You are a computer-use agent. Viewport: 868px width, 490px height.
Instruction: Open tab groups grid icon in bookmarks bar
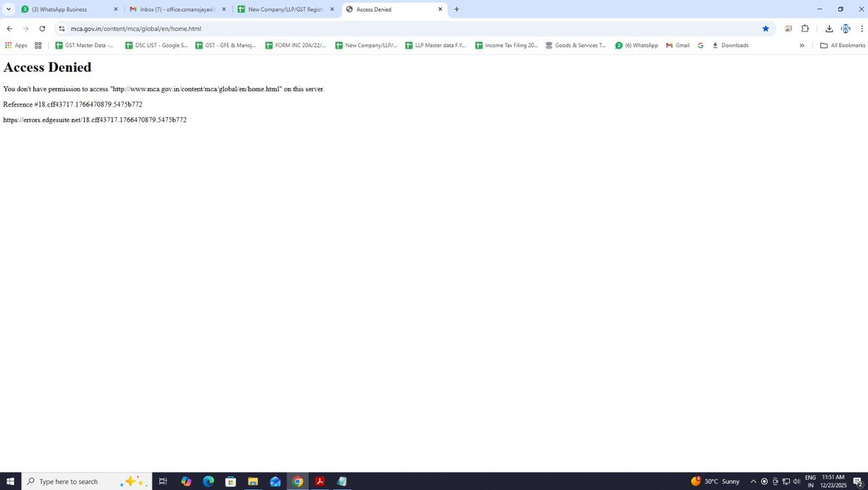tap(38, 45)
